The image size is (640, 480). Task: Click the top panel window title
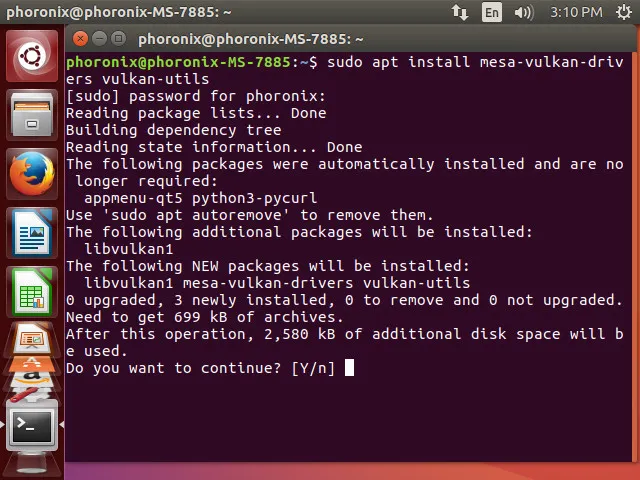119,12
